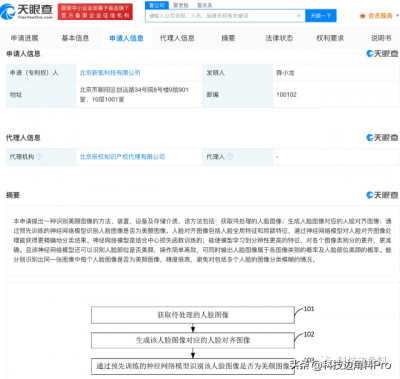Click the abstract paragraph starting 本申请提出
This screenshot has height=379, width=400.
(202, 240)
